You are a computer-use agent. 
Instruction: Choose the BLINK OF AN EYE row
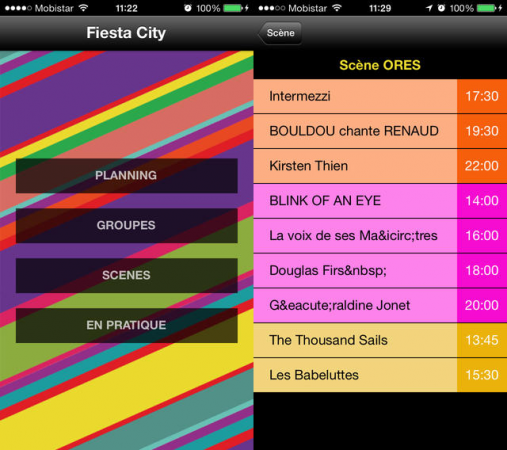380,201
